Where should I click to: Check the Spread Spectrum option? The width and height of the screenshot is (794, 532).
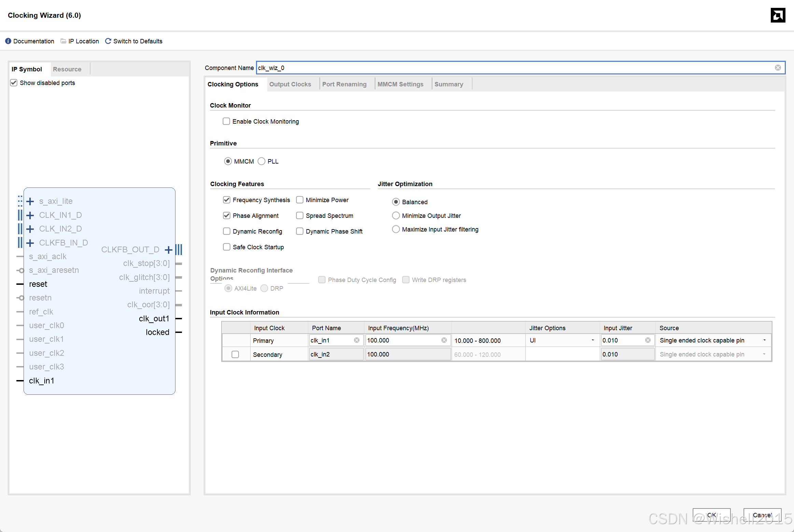[300, 215]
